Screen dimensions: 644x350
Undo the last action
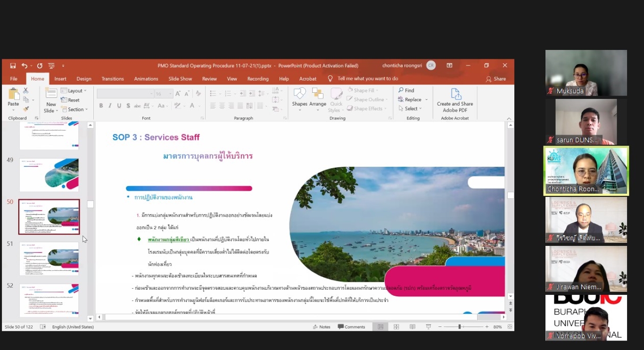point(24,66)
